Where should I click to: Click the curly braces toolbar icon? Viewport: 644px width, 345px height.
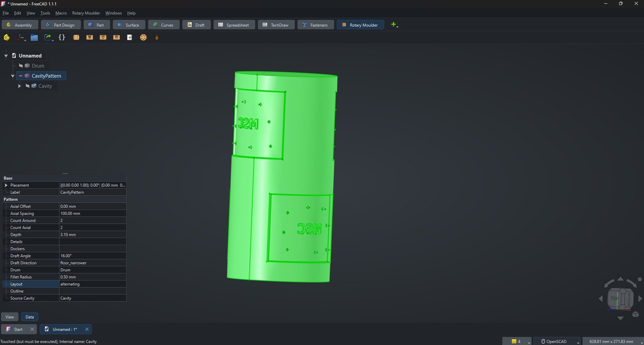[x=62, y=37]
